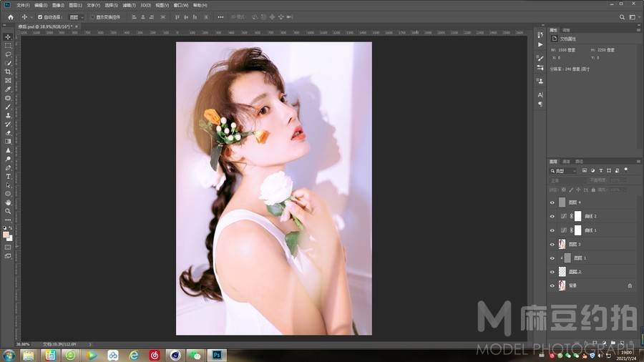Hide the 背景 layer eye icon
644x362 pixels.
(x=552, y=285)
